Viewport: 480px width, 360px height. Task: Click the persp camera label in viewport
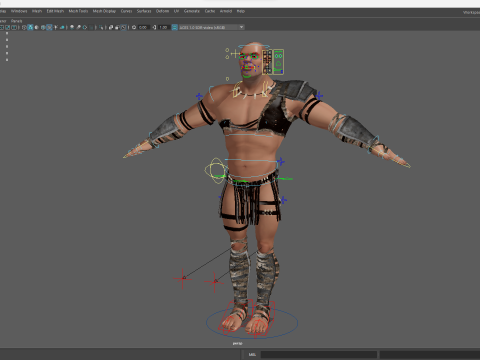tap(237, 343)
